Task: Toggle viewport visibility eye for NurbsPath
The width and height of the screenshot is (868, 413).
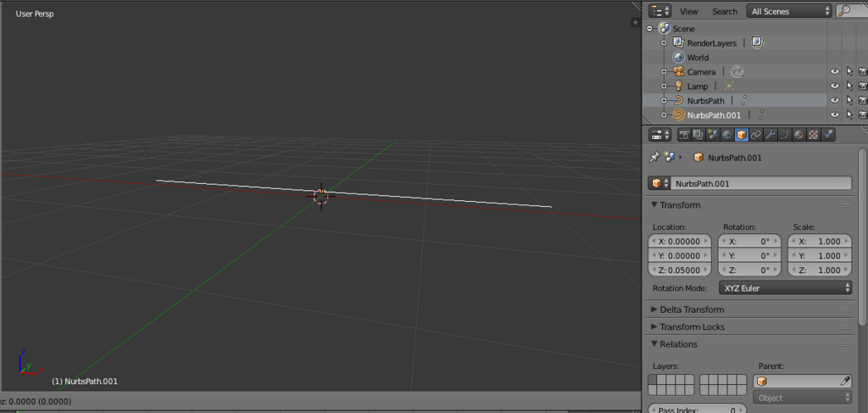Action: 835,101
